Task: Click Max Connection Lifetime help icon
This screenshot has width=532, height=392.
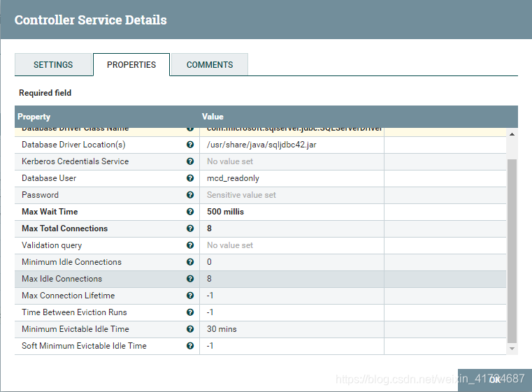Action: point(190,296)
